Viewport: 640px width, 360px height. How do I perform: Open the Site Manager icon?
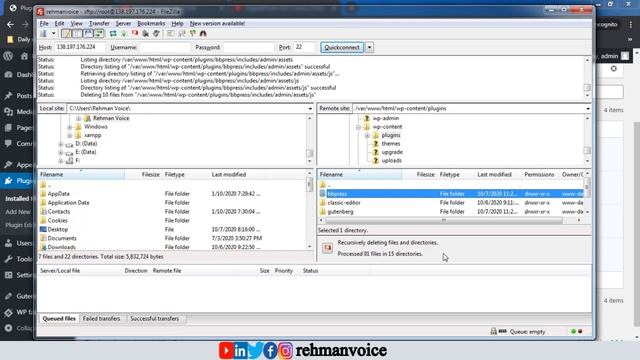(x=44, y=33)
